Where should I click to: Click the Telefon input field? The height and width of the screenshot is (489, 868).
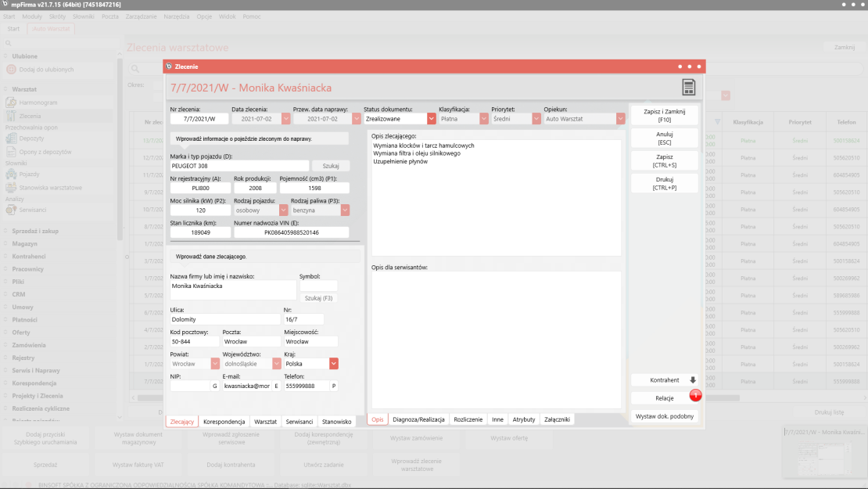307,386
